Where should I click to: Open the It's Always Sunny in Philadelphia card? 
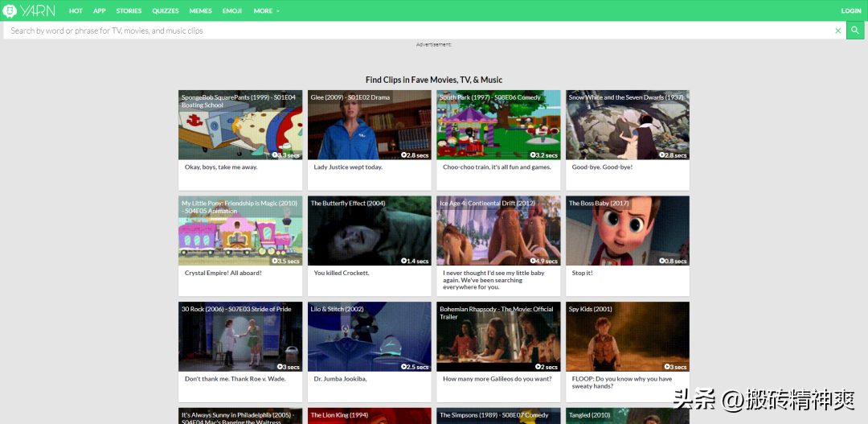(x=240, y=416)
